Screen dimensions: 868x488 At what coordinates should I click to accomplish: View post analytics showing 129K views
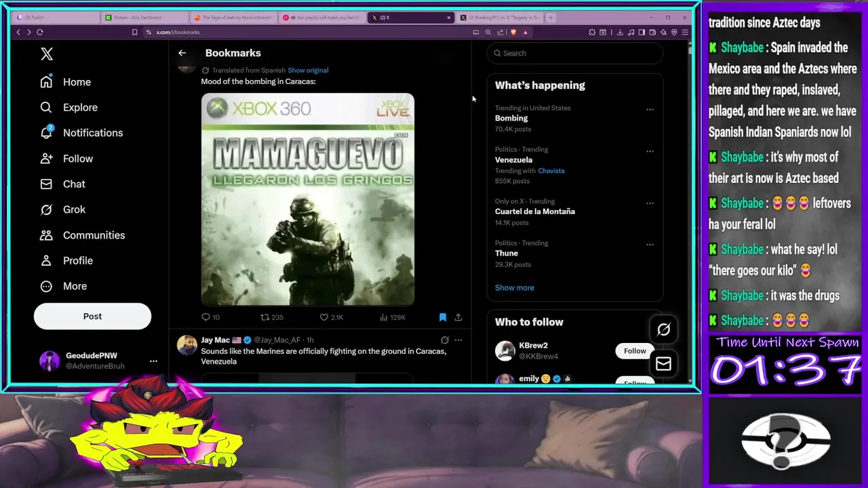tap(392, 317)
